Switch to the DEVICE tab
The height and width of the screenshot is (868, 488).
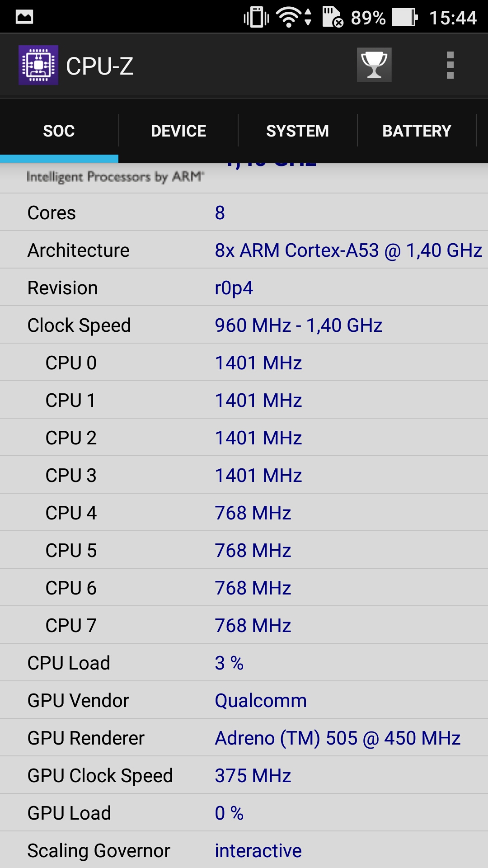click(x=178, y=131)
